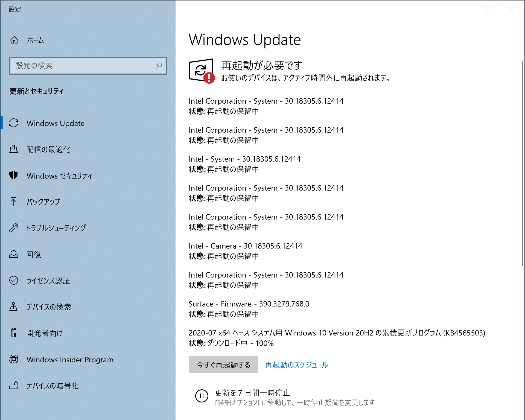
Task: Open デバイスの検索 (Find my device)
Action: 49,307
